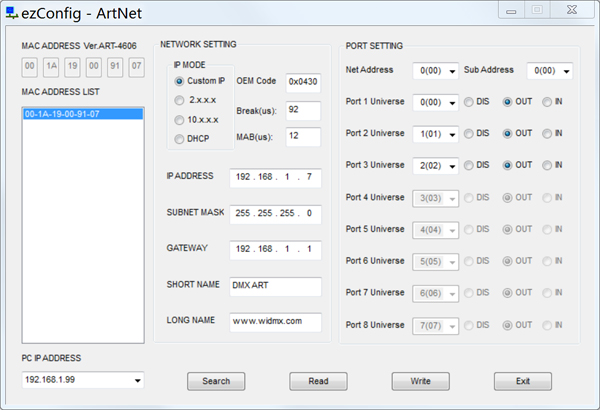The height and width of the screenshot is (410, 600).
Task: Minimize the ezConfig window
Action: [511, 10]
